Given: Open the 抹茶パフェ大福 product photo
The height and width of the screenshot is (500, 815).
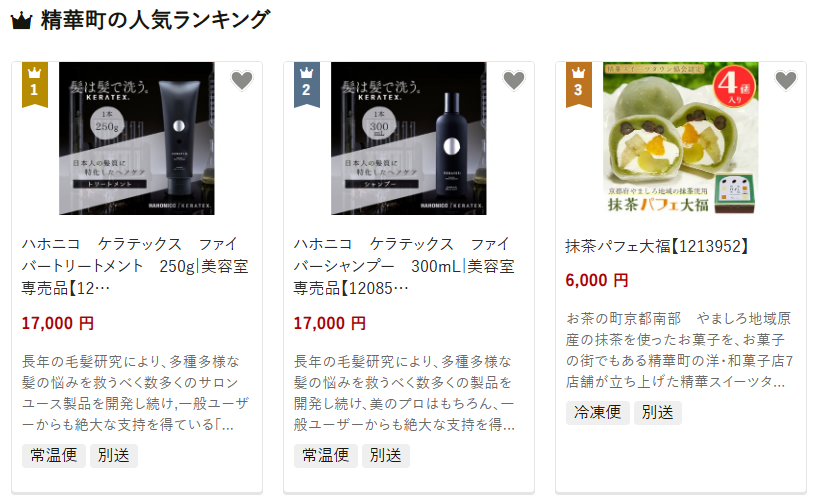Looking at the screenshot, I should click(x=680, y=138).
